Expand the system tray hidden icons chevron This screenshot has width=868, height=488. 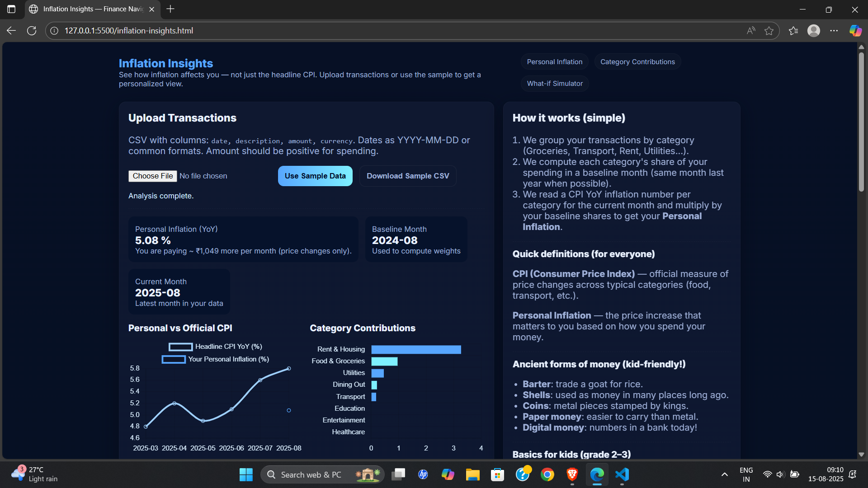(x=724, y=474)
